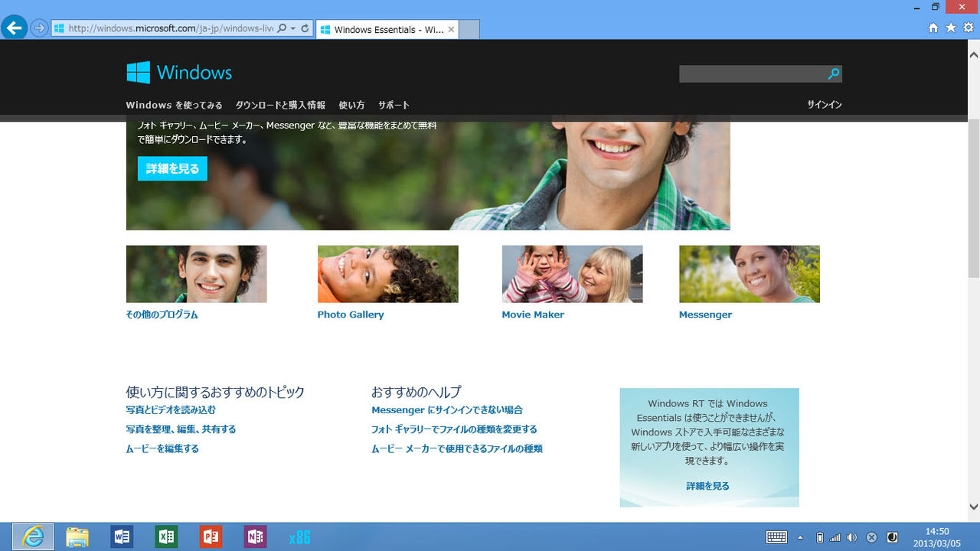Click the x86 taskbar icon
Screen dimensions: 980x551
299,537
